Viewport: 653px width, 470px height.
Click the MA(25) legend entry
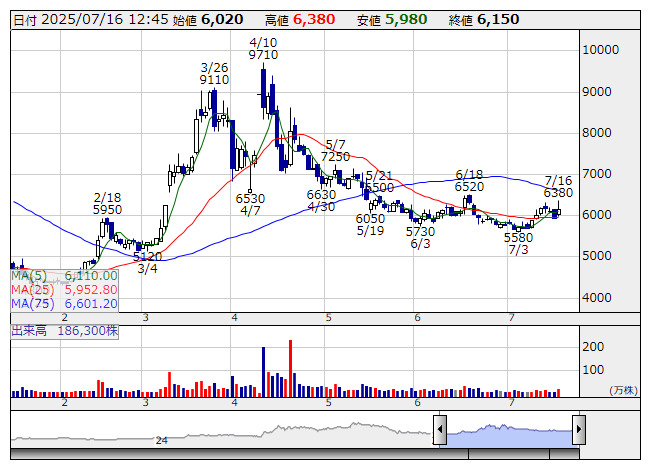point(64,289)
